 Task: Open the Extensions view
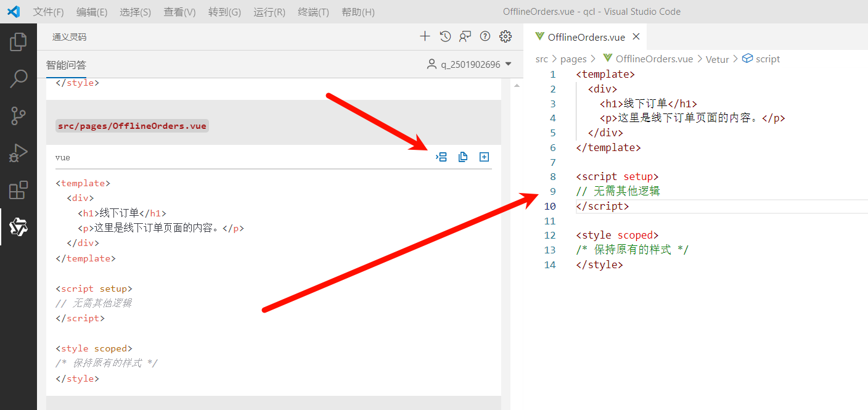18,190
